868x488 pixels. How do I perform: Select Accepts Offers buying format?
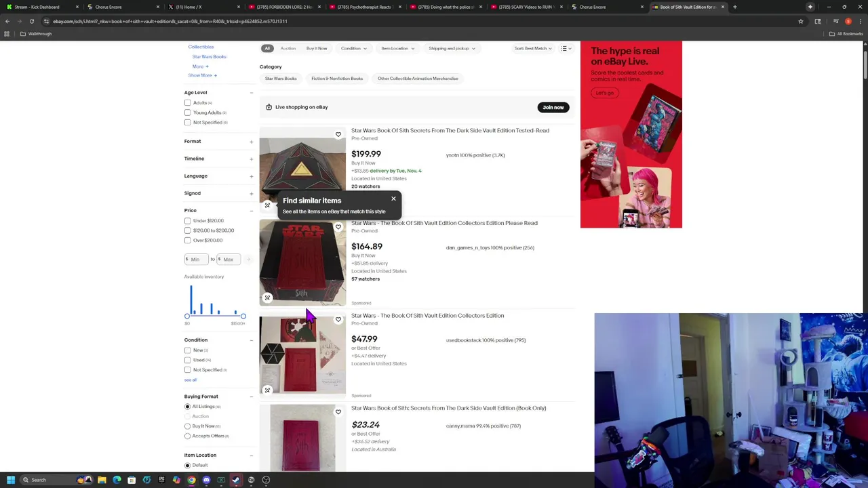click(x=188, y=436)
